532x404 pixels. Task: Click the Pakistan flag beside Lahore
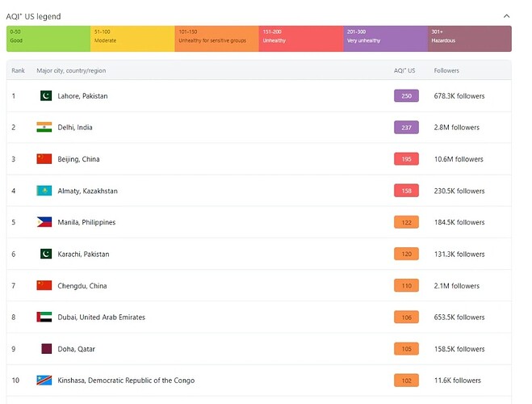pos(45,96)
